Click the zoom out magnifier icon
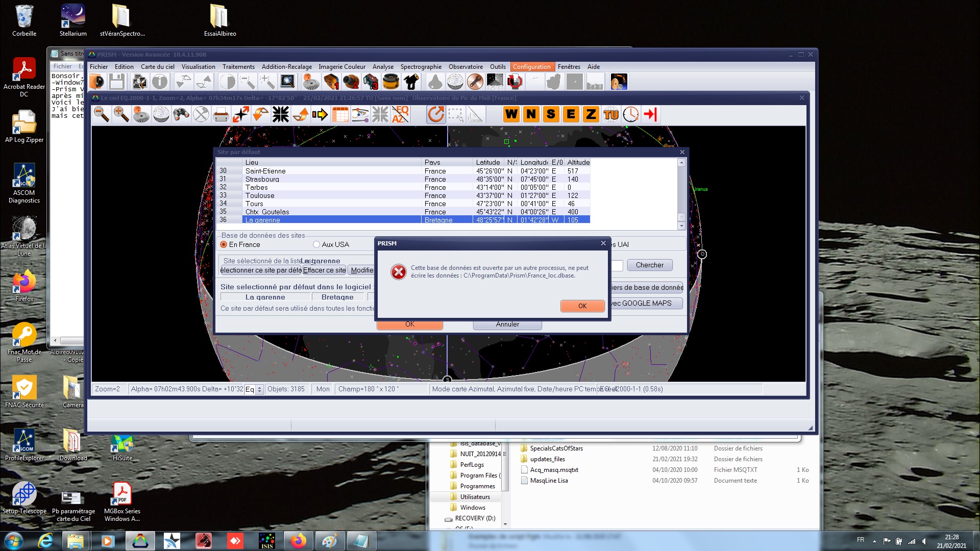980x551 pixels. (x=102, y=115)
